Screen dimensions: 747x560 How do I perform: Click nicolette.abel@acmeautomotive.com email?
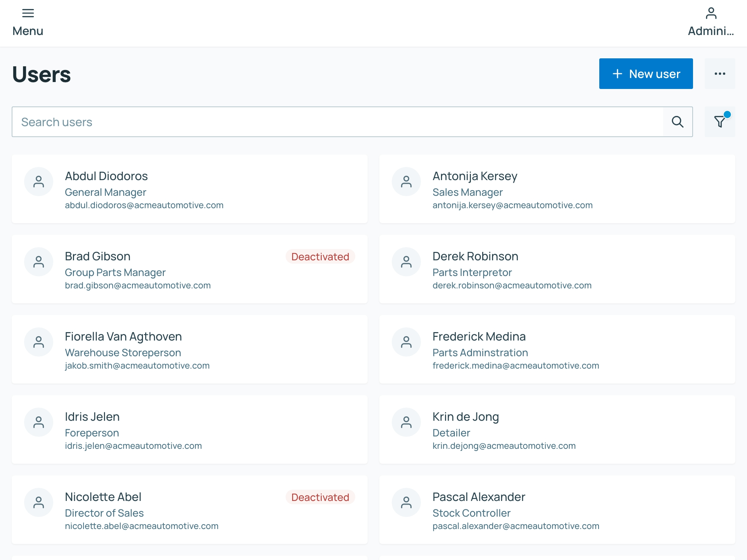coord(142,526)
